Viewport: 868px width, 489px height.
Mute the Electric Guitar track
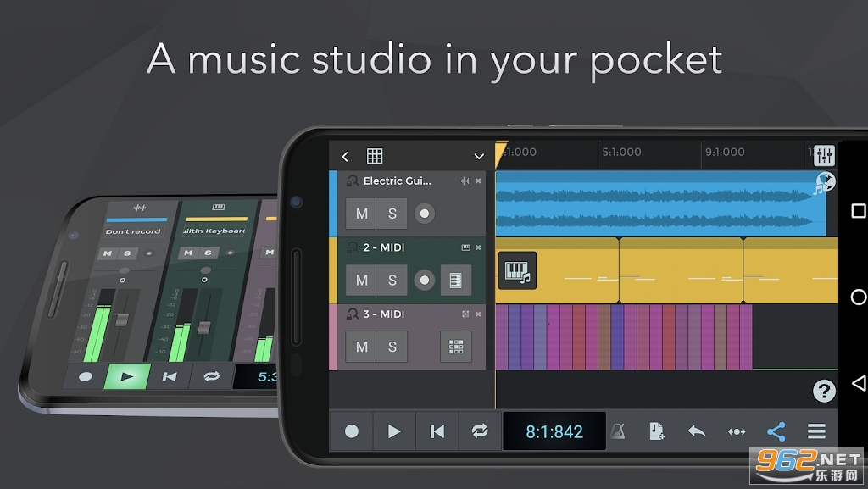(x=361, y=214)
